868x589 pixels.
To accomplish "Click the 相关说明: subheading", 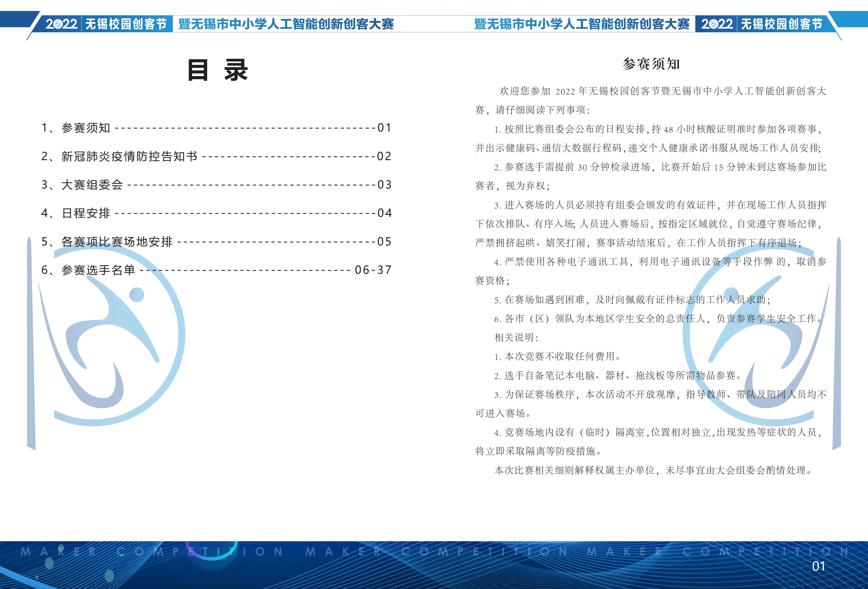I will coord(517,338).
